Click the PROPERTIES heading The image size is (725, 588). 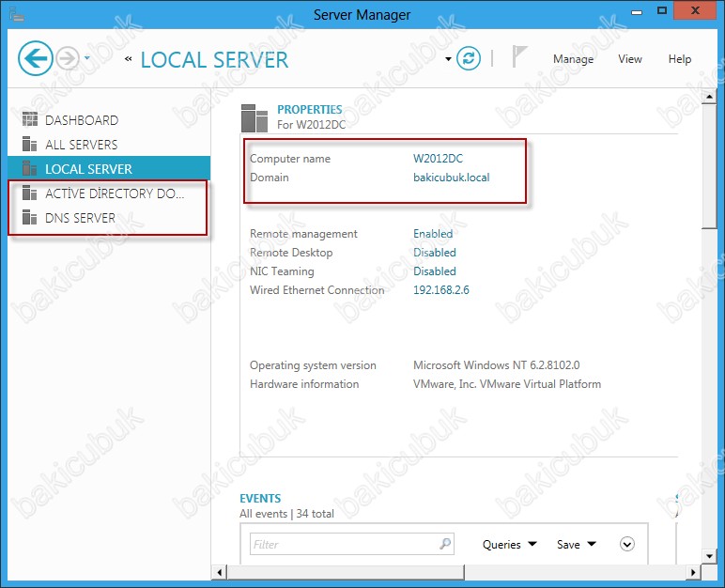coord(310,110)
